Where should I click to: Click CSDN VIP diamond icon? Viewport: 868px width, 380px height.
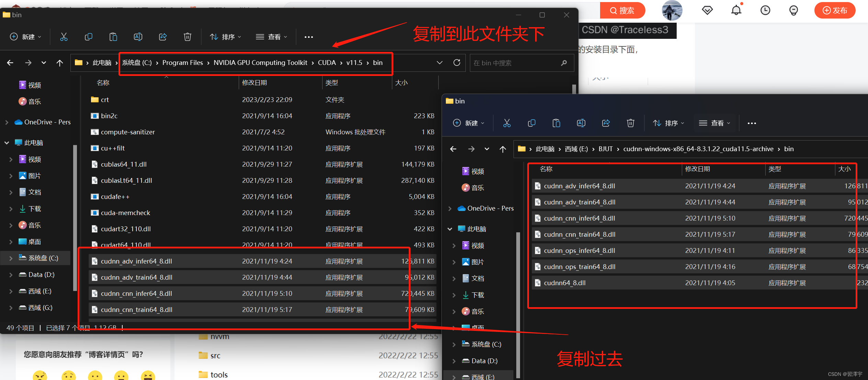coord(707,10)
